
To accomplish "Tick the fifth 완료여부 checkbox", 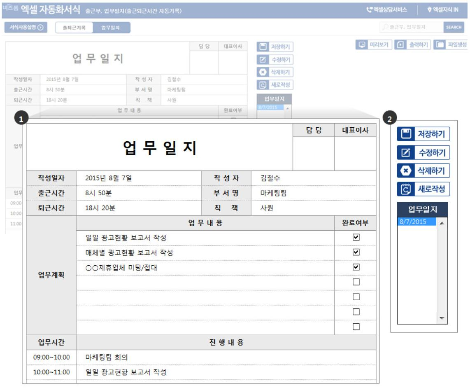I will coord(356,297).
